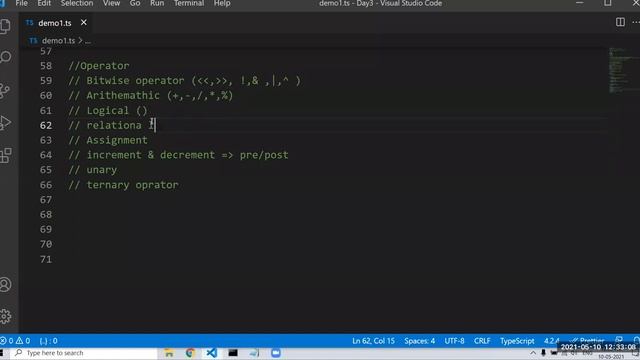
Task: Open File Explorer from taskbar
Action: pyautogui.click(x=169, y=353)
